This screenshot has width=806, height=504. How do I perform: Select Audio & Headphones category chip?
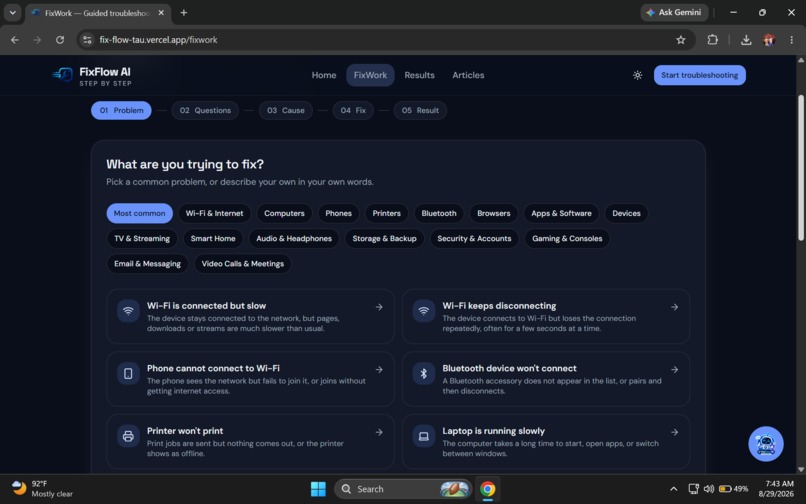click(x=294, y=239)
